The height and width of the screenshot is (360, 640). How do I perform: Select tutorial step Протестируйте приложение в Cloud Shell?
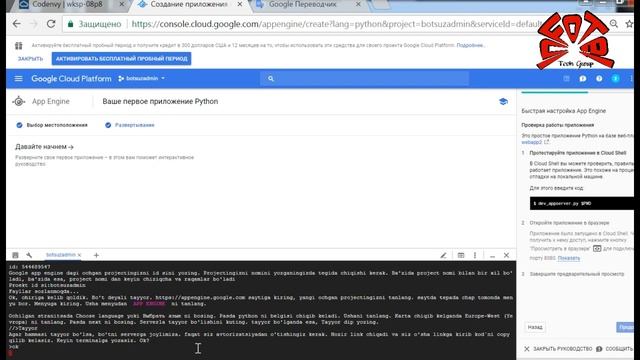[x=578, y=153]
